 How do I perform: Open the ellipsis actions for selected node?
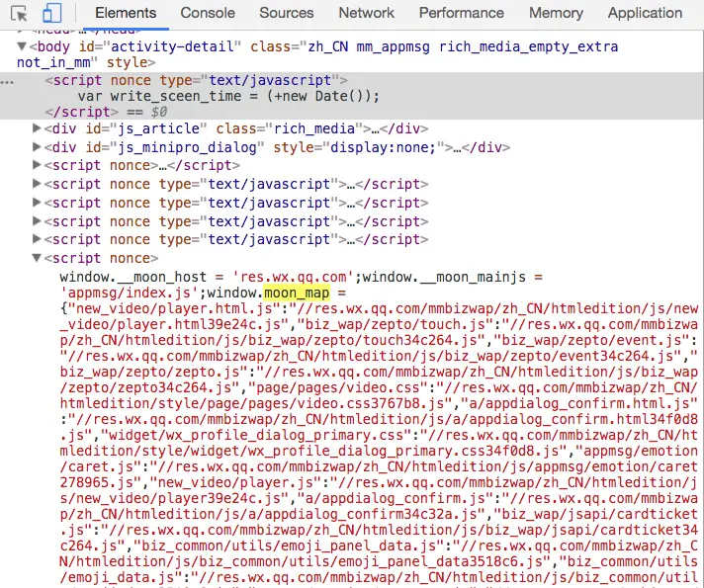[x=7, y=82]
